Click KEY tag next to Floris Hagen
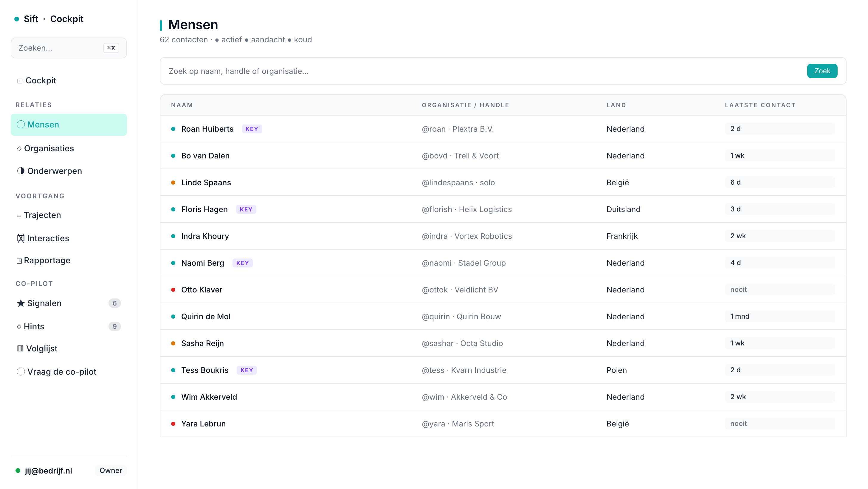Viewport: 868px width, 489px height. click(x=246, y=209)
